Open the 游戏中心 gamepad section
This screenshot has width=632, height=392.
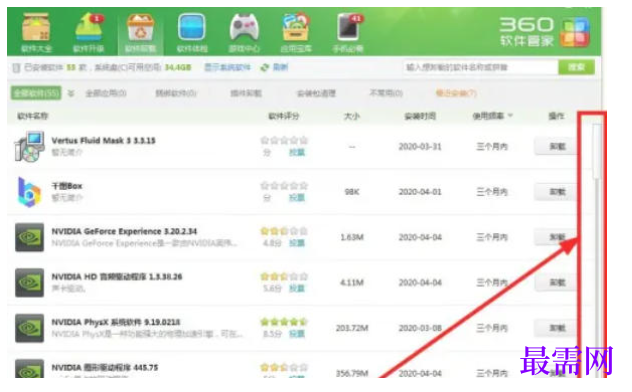(244, 33)
